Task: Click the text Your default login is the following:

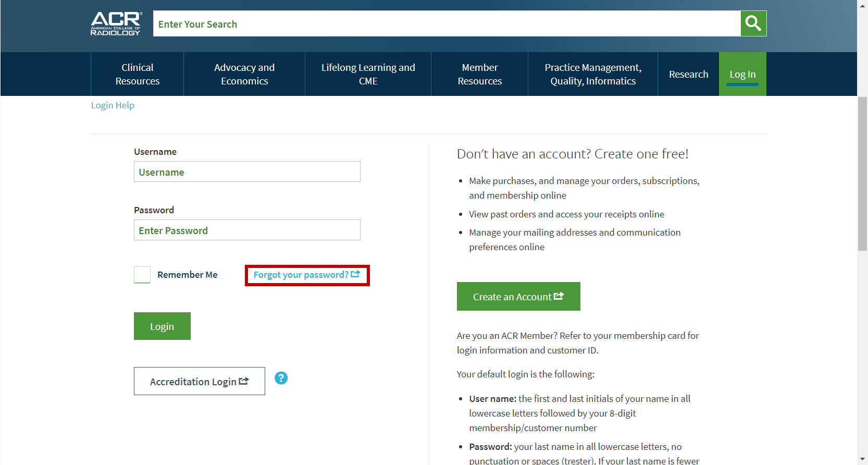Action: pyautogui.click(x=526, y=374)
